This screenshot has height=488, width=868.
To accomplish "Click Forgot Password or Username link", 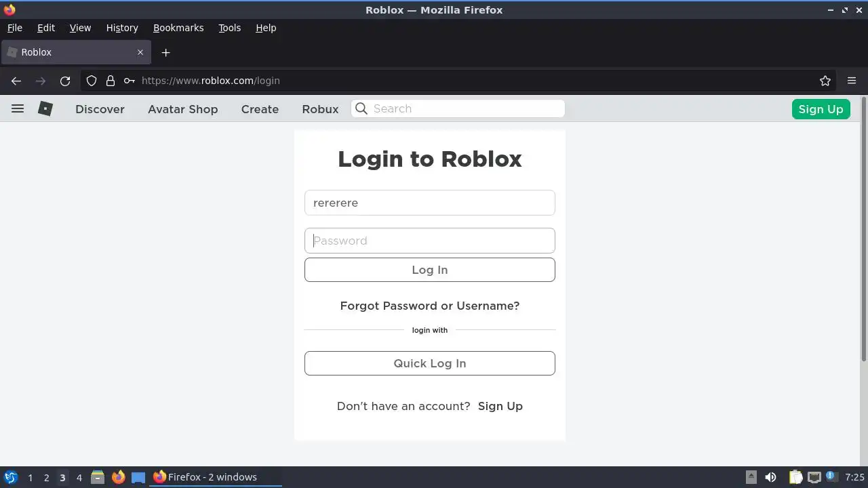I will pos(430,306).
